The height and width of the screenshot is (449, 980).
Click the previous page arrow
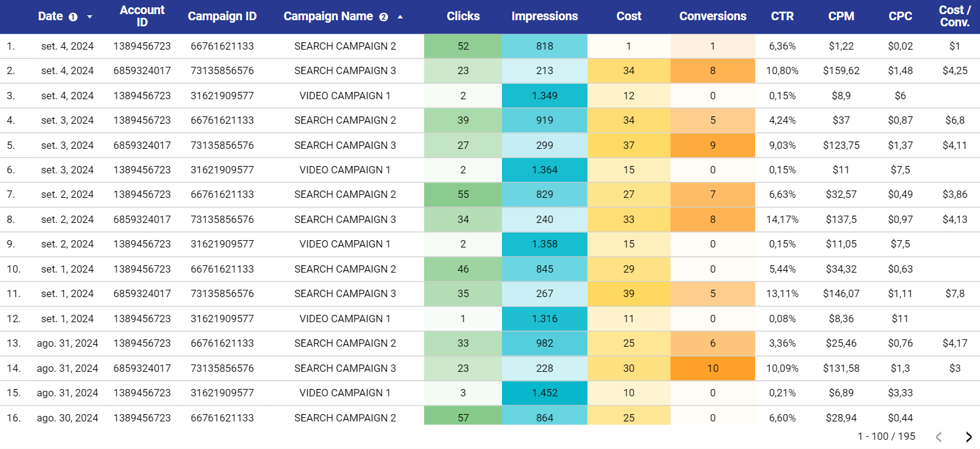[938, 437]
